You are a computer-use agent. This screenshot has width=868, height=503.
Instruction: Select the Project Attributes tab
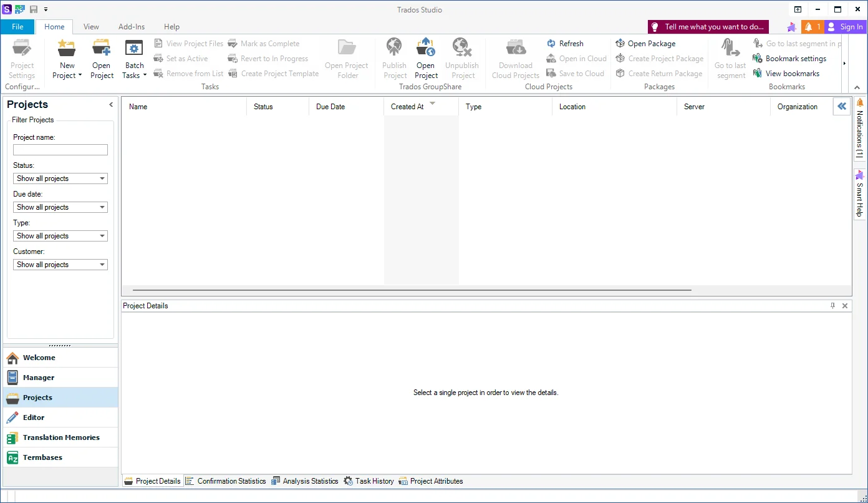pyautogui.click(x=431, y=481)
